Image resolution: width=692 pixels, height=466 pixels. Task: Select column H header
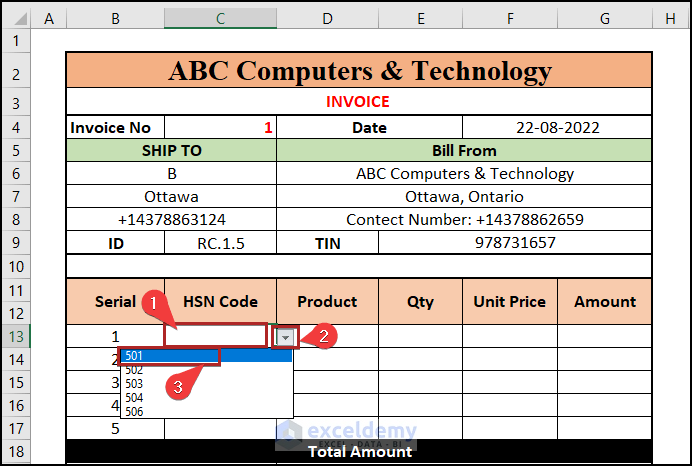(x=670, y=19)
